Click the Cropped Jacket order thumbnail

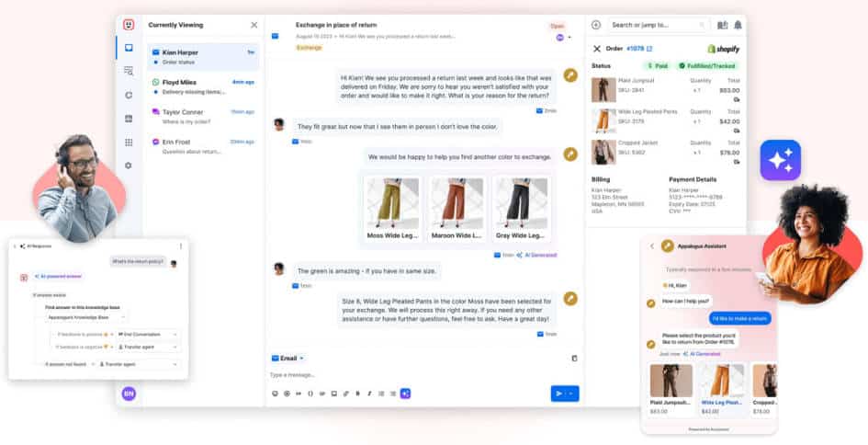click(603, 152)
